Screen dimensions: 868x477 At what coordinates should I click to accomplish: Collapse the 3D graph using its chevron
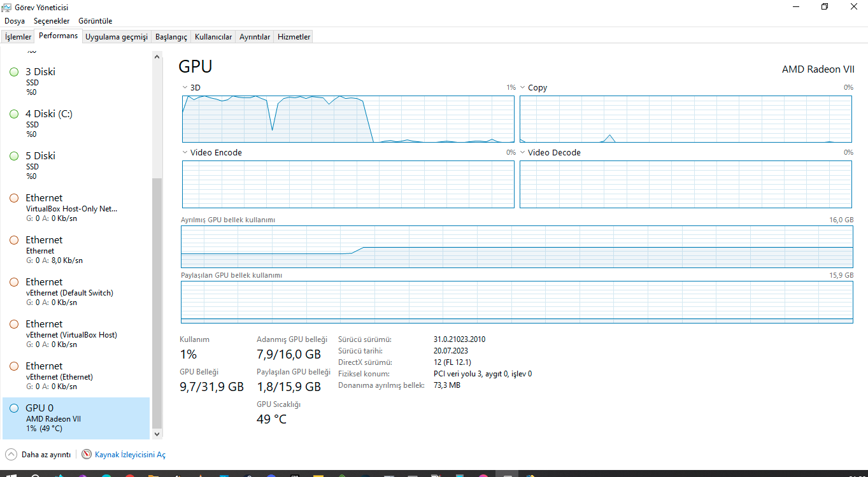point(185,87)
